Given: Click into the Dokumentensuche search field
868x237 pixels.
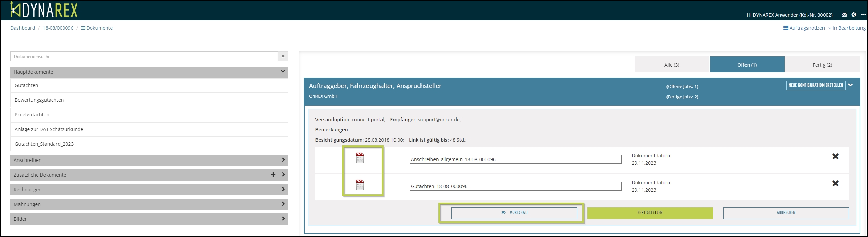Looking at the screenshot, I should pos(144,56).
